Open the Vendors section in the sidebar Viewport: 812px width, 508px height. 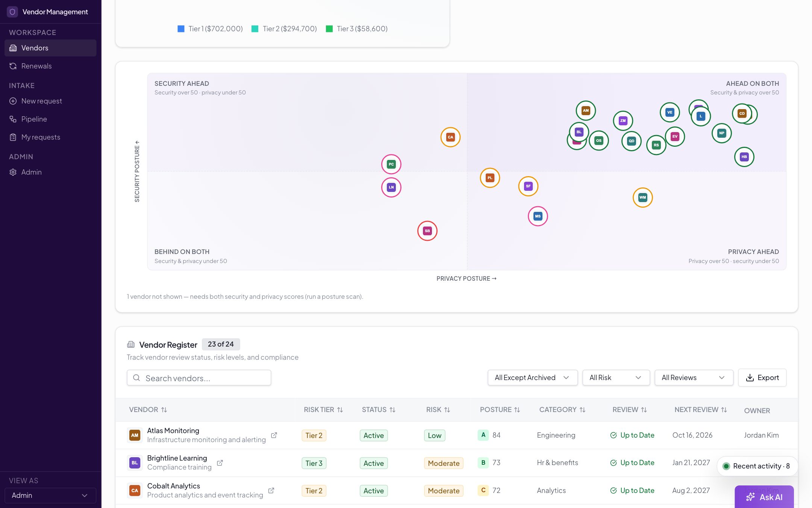click(50, 48)
